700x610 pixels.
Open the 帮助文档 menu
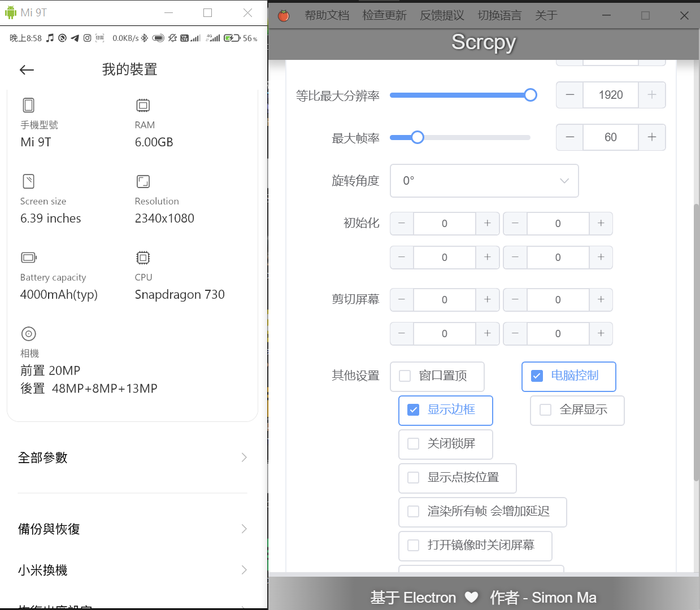[327, 15]
